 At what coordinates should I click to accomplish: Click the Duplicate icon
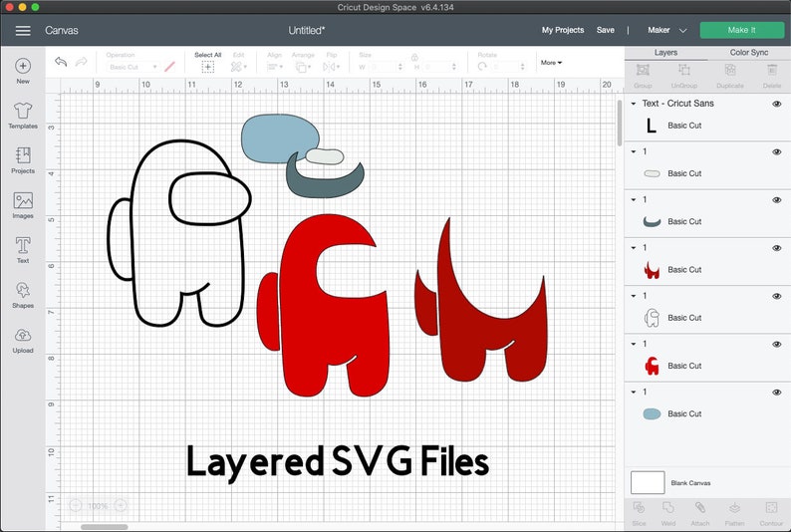730,70
